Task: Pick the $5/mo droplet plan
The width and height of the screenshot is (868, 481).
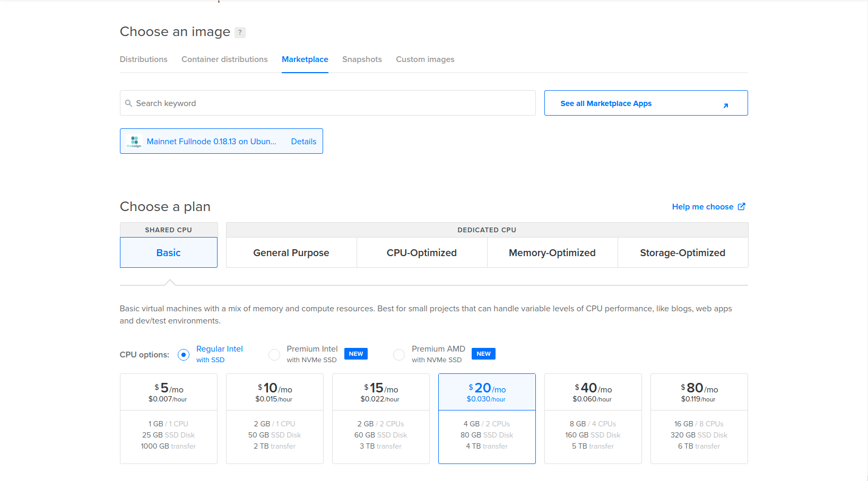Action: click(169, 418)
